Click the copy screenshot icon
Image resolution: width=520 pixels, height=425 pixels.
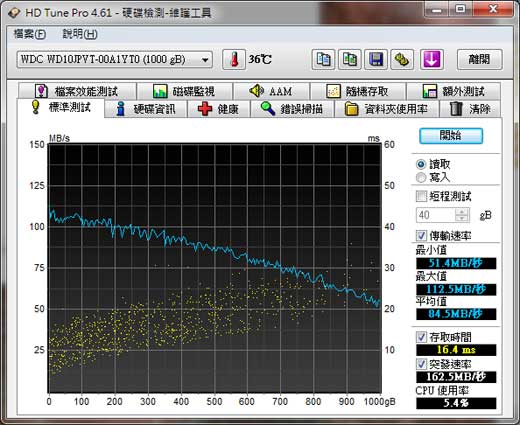point(349,59)
